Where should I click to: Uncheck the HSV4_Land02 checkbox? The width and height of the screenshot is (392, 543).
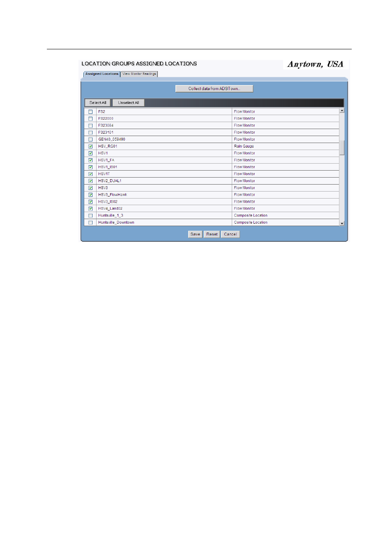[x=90, y=209]
